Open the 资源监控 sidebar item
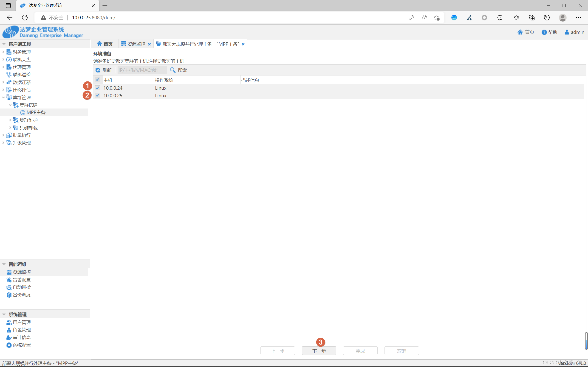 (x=22, y=272)
